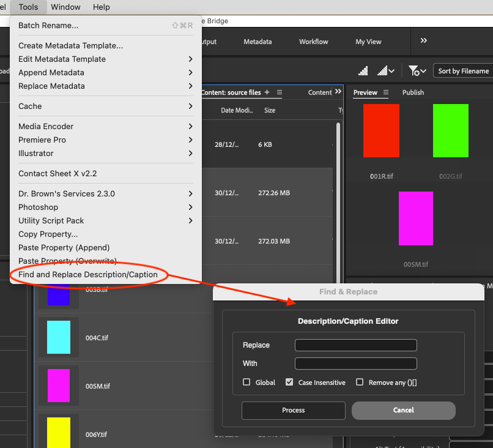Screen dimensions: 493x448
Task: Click inside the Replace text field
Action: [355, 345]
